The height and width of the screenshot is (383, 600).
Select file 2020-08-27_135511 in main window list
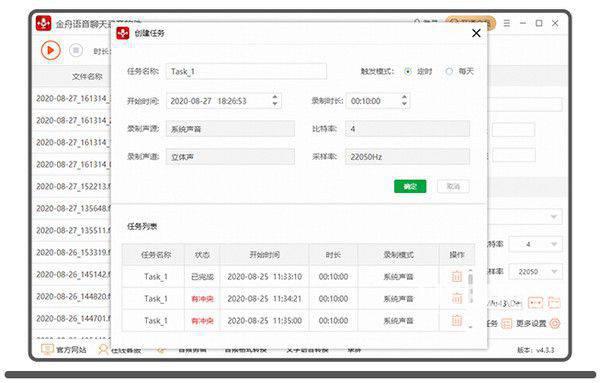click(73, 230)
